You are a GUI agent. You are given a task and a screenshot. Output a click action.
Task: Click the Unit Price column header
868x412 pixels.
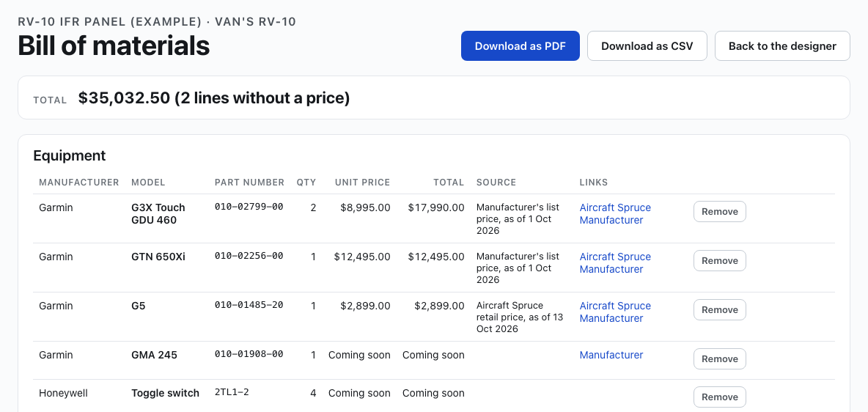click(362, 183)
